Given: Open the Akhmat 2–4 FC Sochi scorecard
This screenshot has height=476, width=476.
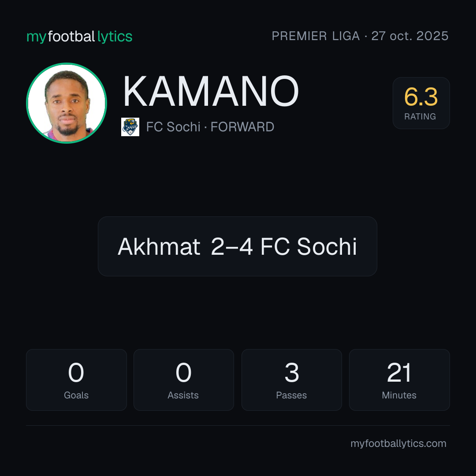Looking at the screenshot, I should (238, 246).
